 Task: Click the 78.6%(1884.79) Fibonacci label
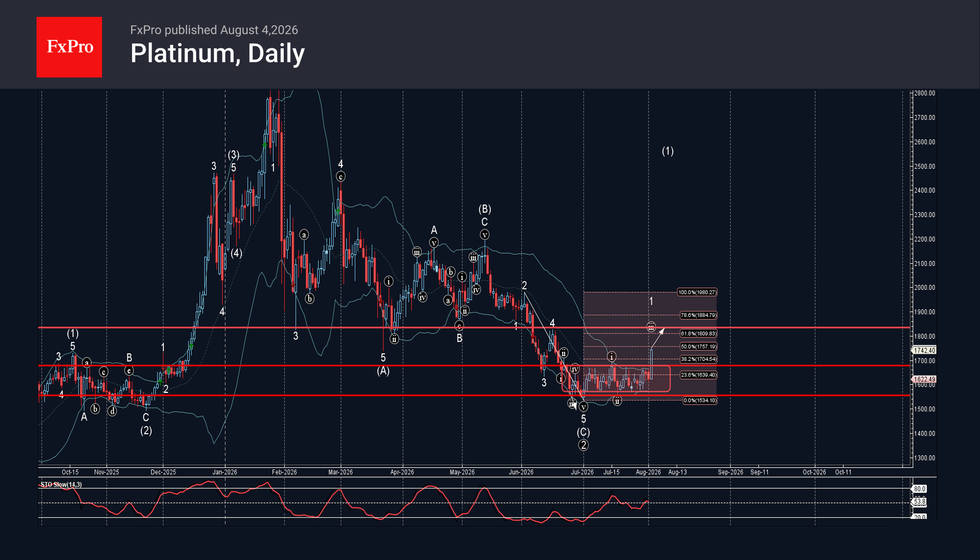pyautogui.click(x=698, y=315)
